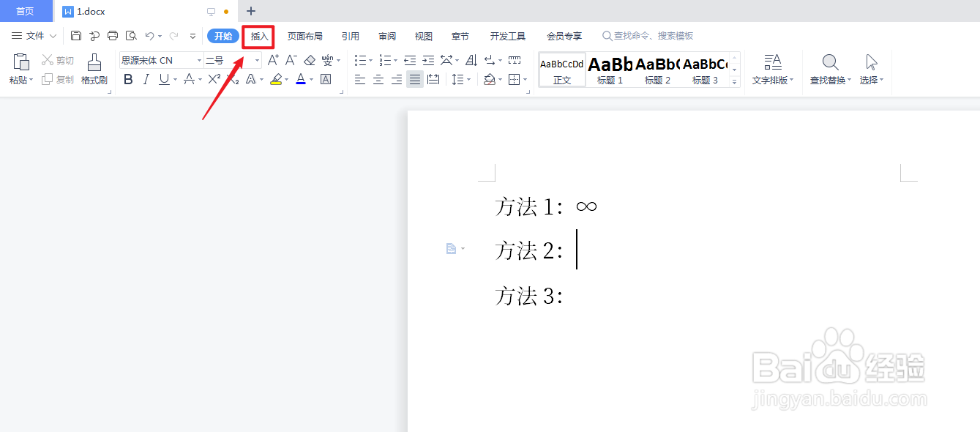Toggle the bulleted list

pyautogui.click(x=361, y=60)
